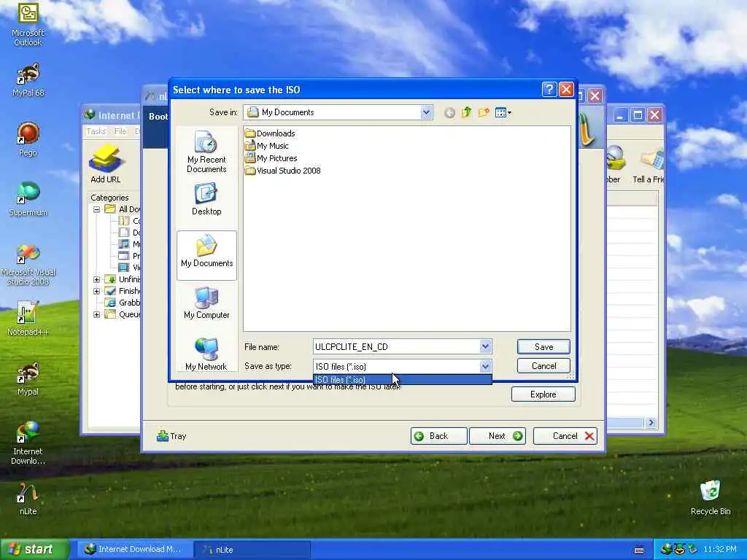Select the Visual Studio 2008 folder

pyautogui.click(x=282, y=171)
